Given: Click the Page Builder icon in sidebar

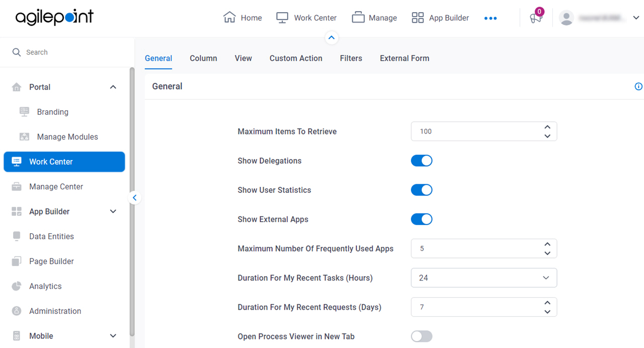Looking at the screenshot, I should pos(17,261).
